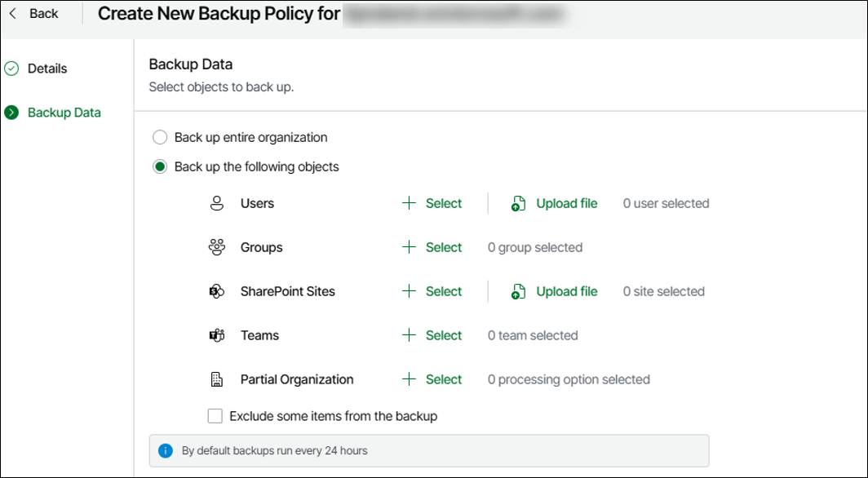Select Back up entire organization option
The image size is (868, 478).
click(161, 138)
